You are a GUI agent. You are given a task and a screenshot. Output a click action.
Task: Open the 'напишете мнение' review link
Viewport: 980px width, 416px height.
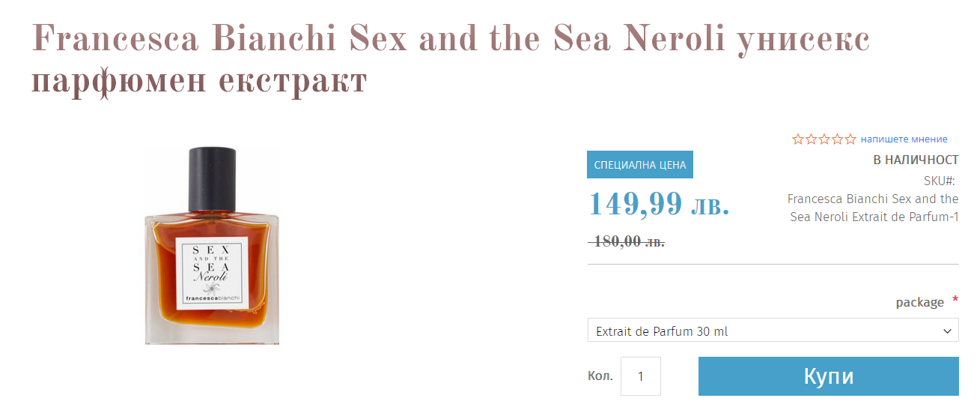click(904, 139)
